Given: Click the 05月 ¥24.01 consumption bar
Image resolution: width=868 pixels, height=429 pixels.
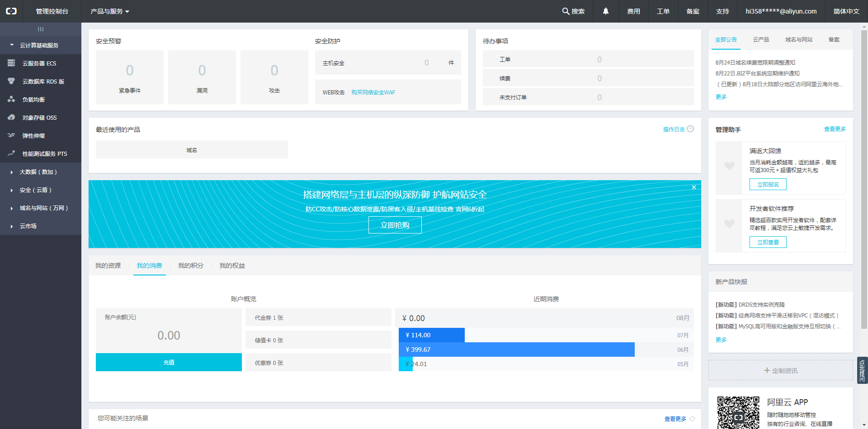Looking at the screenshot, I should (406, 364).
